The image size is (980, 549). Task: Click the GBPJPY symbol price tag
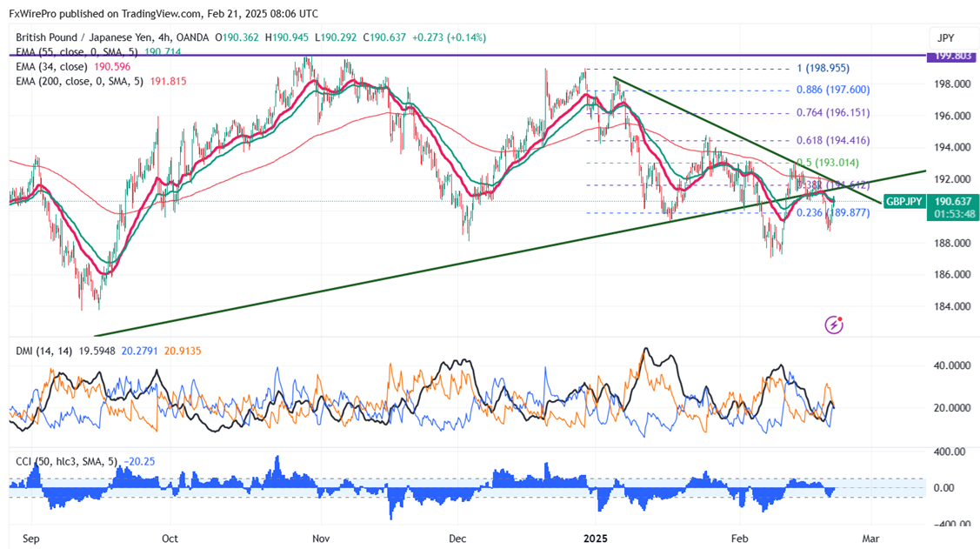coord(904,201)
